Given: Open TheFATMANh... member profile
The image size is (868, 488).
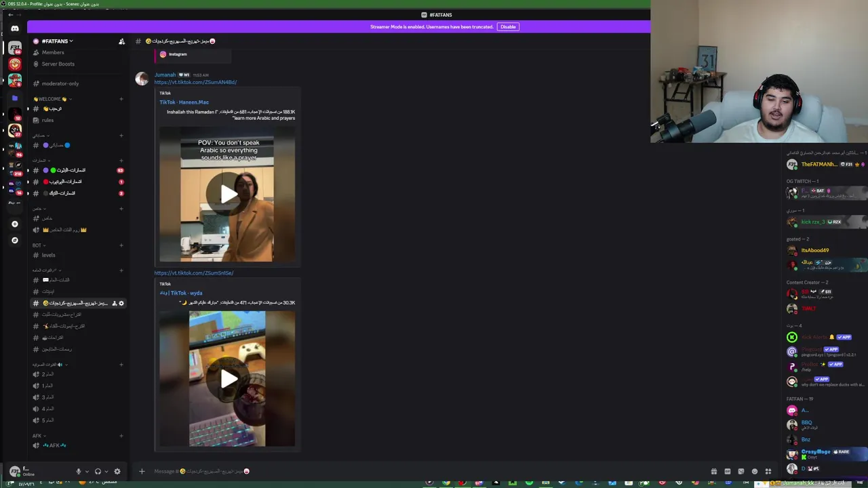Looking at the screenshot, I should coord(826,165).
